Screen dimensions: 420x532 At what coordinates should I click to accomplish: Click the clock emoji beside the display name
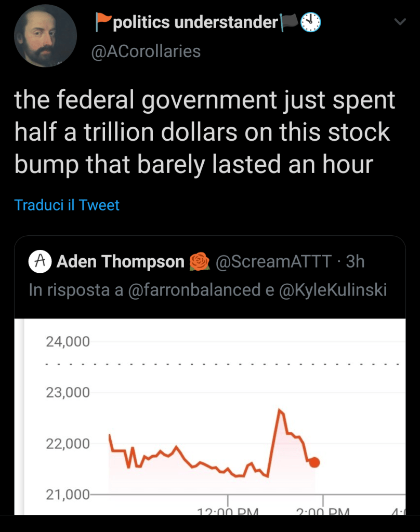tap(311, 21)
